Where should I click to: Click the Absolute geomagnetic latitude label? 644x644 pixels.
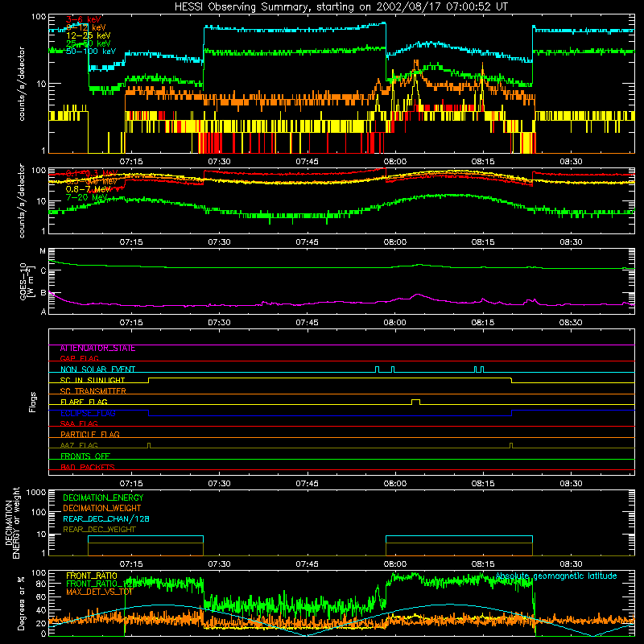(x=556, y=576)
